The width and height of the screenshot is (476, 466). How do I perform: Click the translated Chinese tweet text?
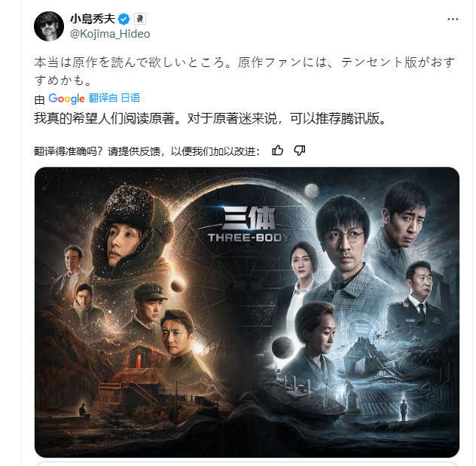tap(210, 118)
